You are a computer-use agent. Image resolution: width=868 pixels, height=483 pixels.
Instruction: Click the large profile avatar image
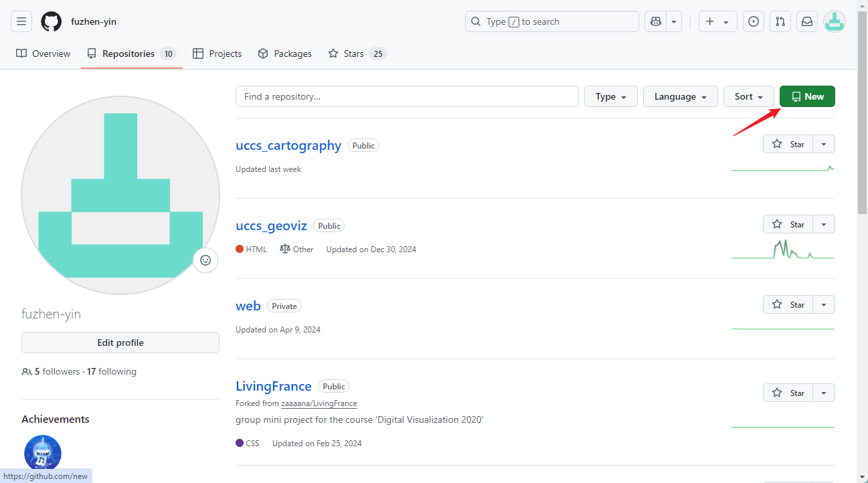pyautogui.click(x=120, y=195)
